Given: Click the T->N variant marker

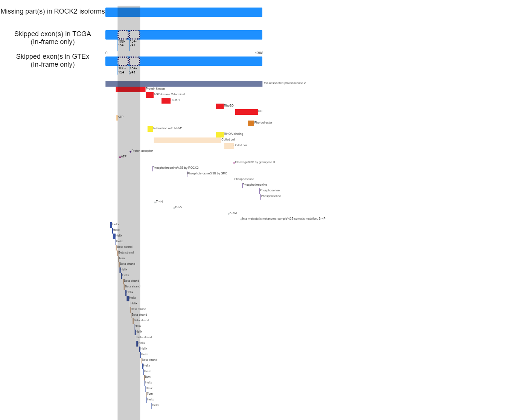Looking at the screenshot, I should pos(155,202).
